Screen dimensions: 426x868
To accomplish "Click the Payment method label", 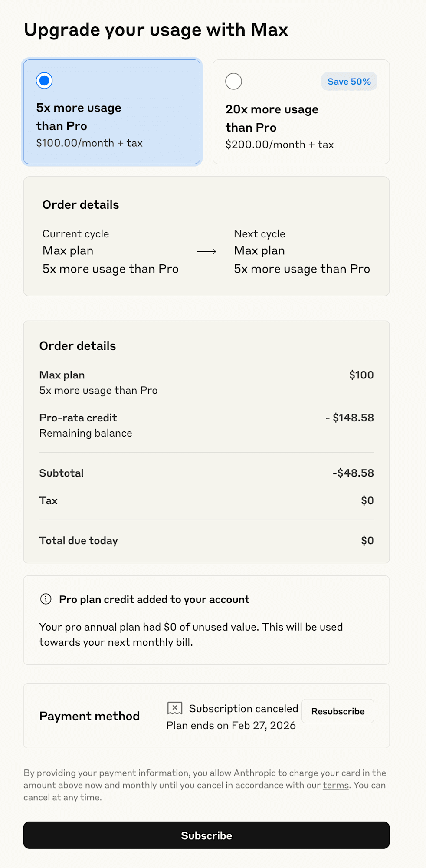I will click(89, 716).
